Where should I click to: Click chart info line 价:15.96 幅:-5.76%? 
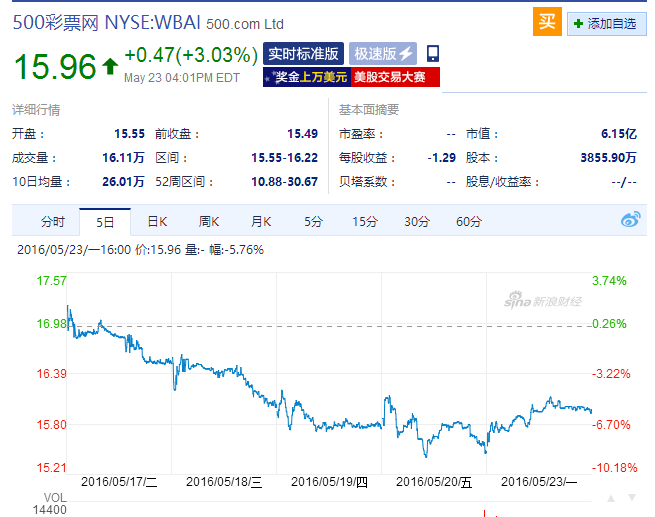[140, 250]
